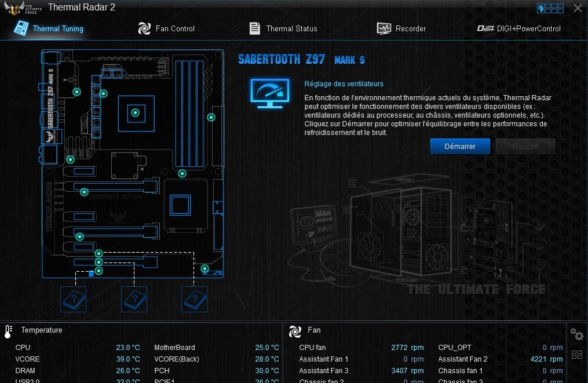The width and height of the screenshot is (588, 383).
Task: Open the Recorder tab
Action: tap(401, 28)
